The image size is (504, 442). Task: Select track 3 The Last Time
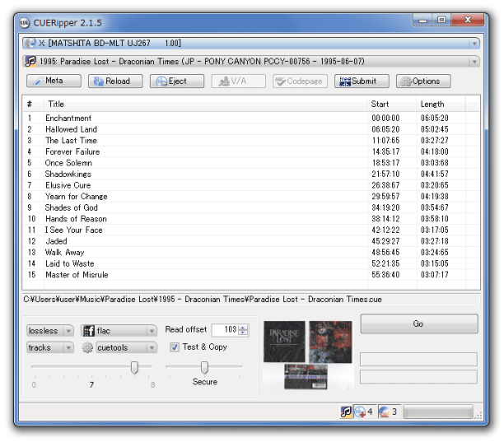(250, 141)
